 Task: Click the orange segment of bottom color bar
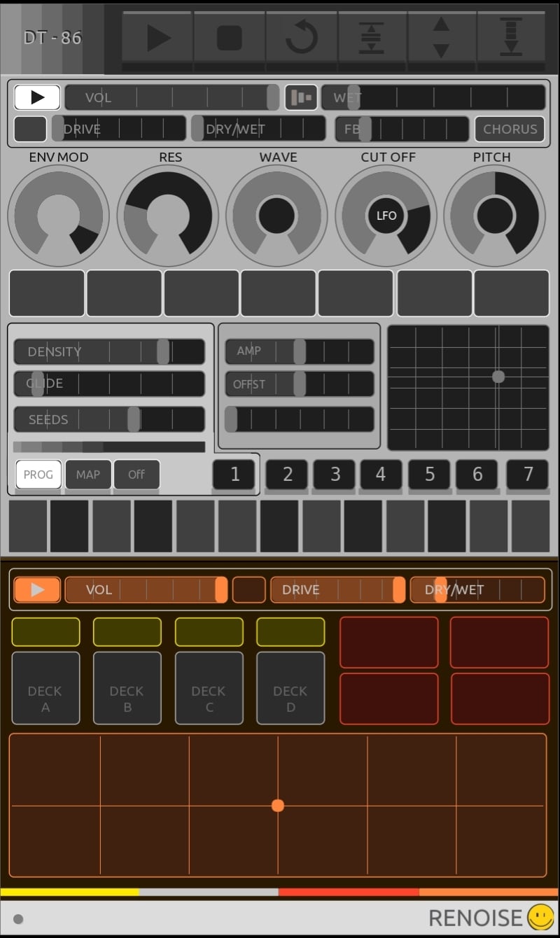pyautogui.click(x=489, y=892)
